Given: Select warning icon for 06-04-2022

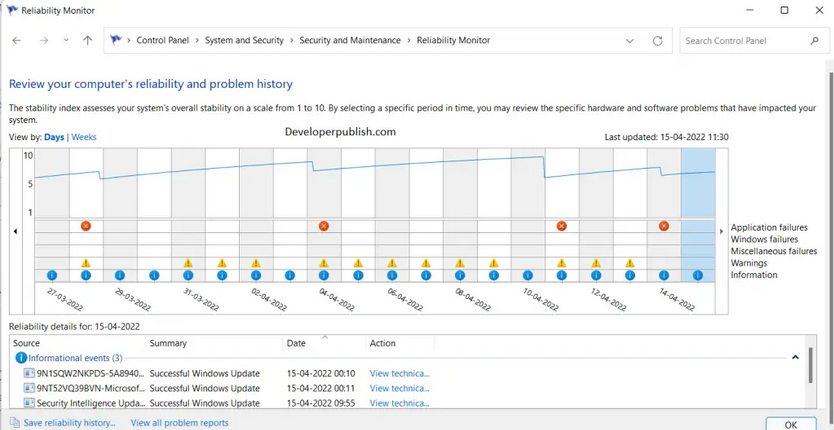Looking at the screenshot, I should click(392, 263).
